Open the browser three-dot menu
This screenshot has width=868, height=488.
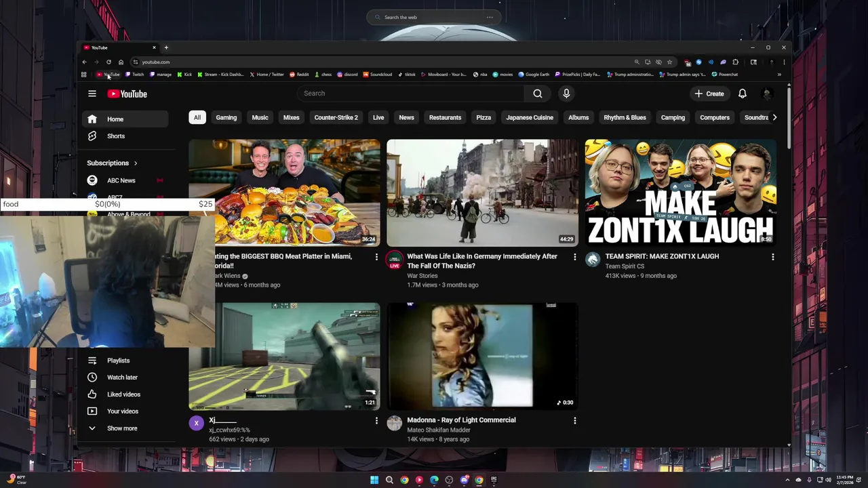pyautogui.click(x=784, y=62)
